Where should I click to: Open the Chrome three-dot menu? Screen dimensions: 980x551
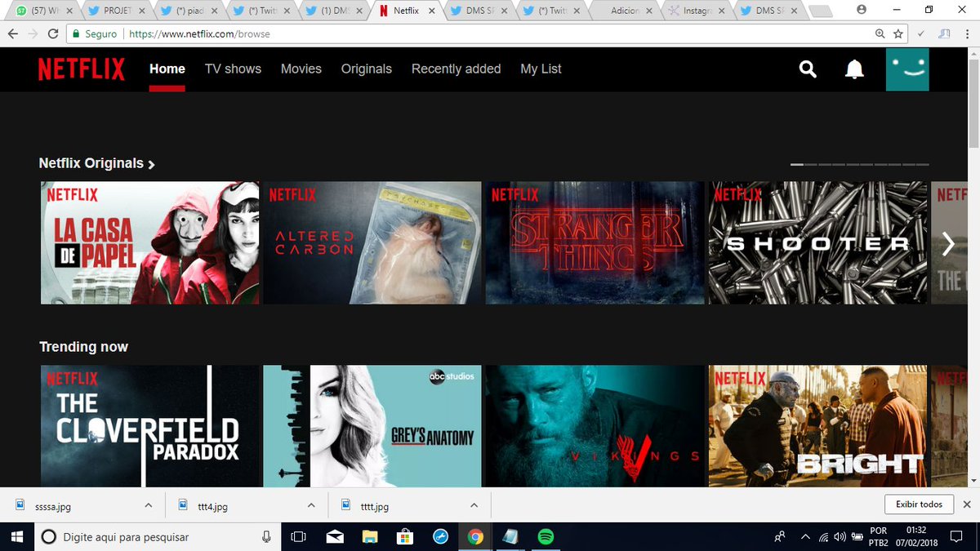(x=967, y=34)
